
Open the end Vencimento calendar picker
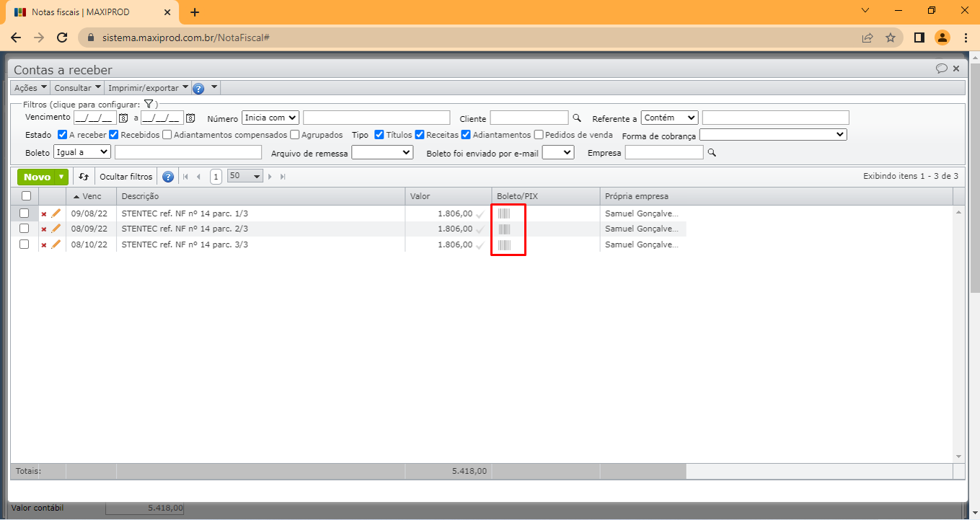pyautogui.click(x=190, y=118)
